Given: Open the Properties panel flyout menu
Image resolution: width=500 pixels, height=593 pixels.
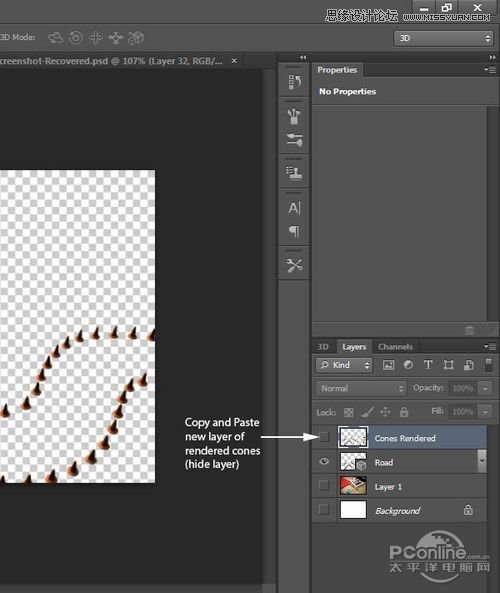Looking at the screenshot, I should click(x=490, y=70).
